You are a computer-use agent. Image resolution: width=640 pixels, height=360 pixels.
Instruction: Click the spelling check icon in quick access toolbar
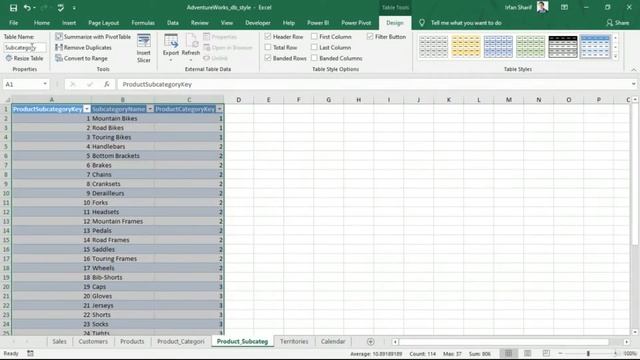[60, 8]
